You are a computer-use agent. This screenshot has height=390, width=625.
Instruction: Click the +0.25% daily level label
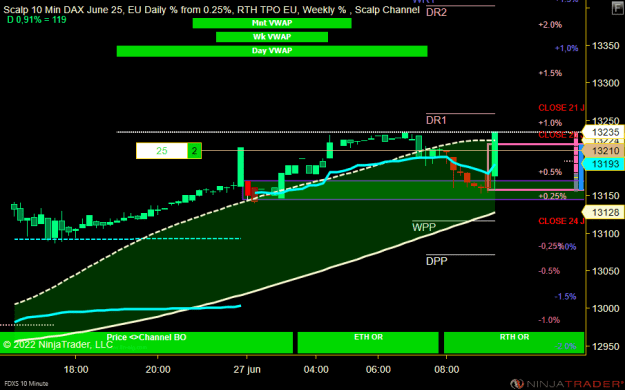coord(552,196)
